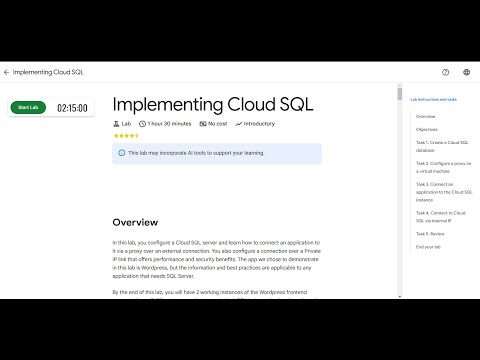This screenshot has height=360, width=480.
Task: Click the No cost money icon
Action: click(203, 124)
